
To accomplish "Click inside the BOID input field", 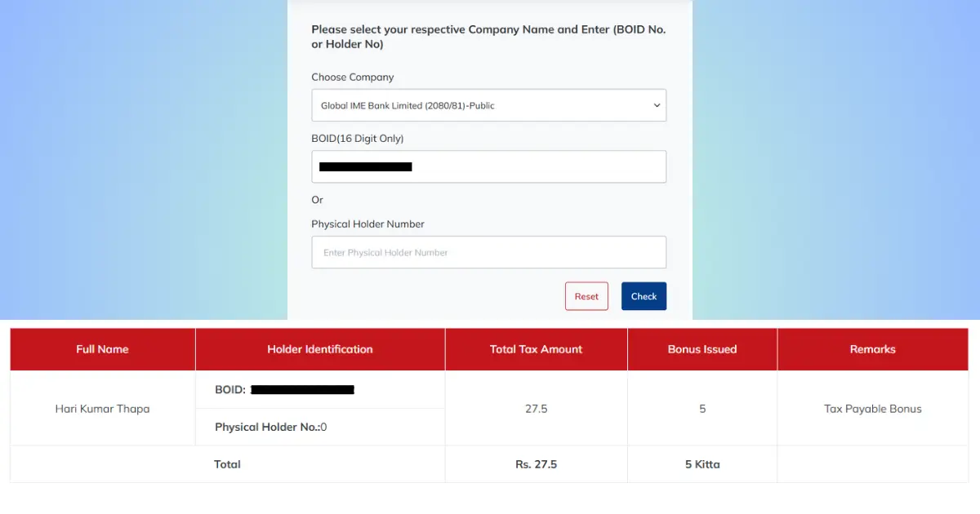I will pyautogui.click(x=488, y=166).
